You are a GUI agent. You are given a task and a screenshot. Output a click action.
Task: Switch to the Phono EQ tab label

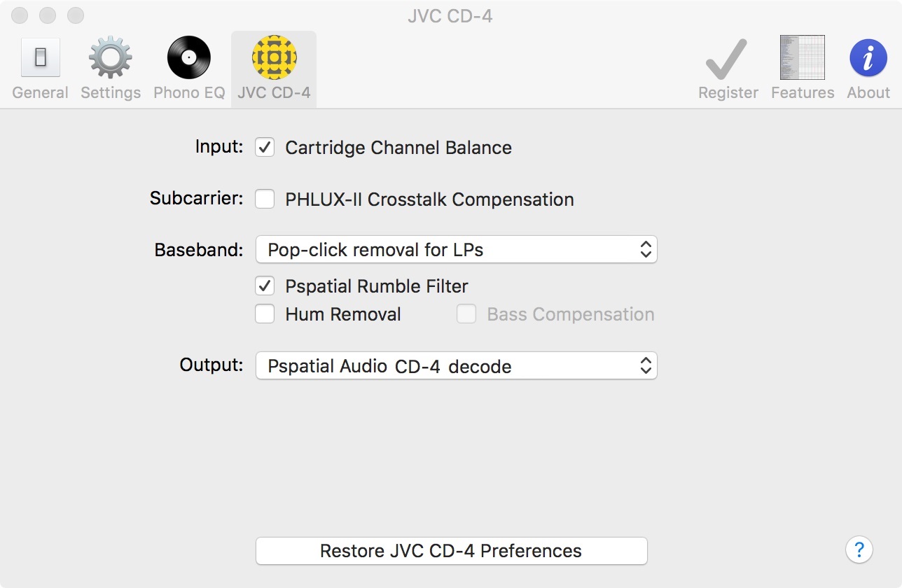189,92
